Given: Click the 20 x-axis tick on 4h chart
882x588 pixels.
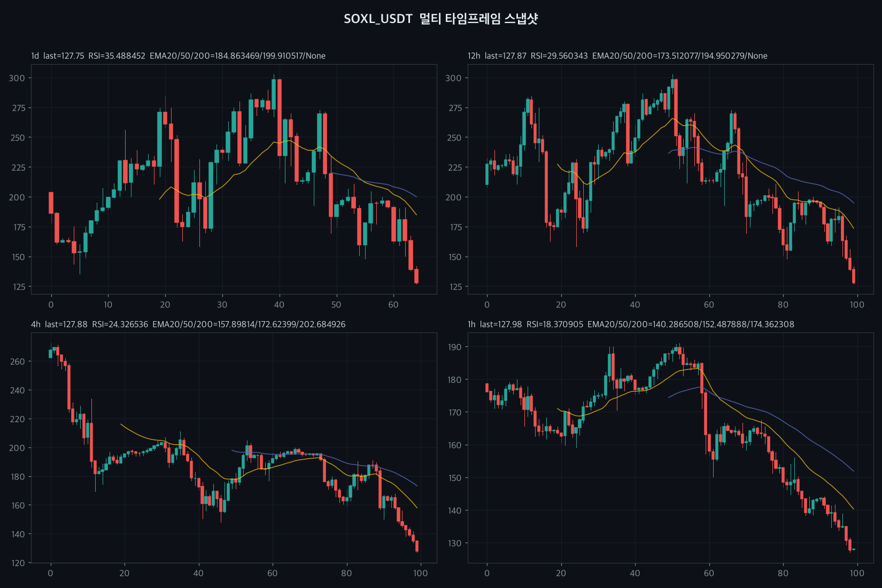Looking at the screenshot, I should tap(125, 573).
